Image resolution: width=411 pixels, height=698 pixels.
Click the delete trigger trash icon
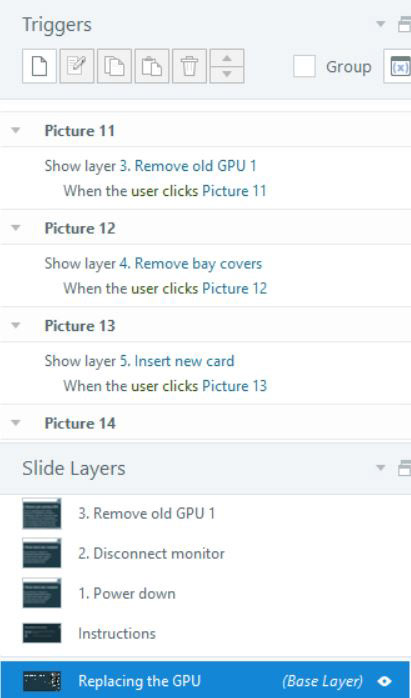coord(189,66)
